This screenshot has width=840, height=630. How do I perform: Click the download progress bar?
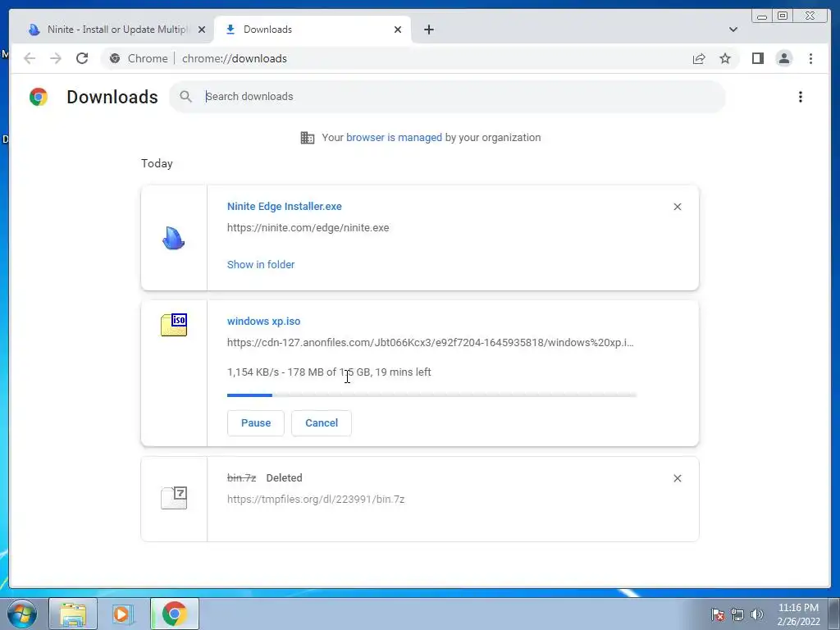[x=431, y=395]
